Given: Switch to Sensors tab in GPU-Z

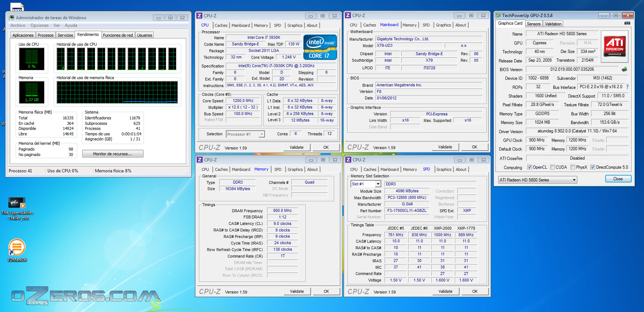Looking at the screenshot, I should [x=533, y=24].
